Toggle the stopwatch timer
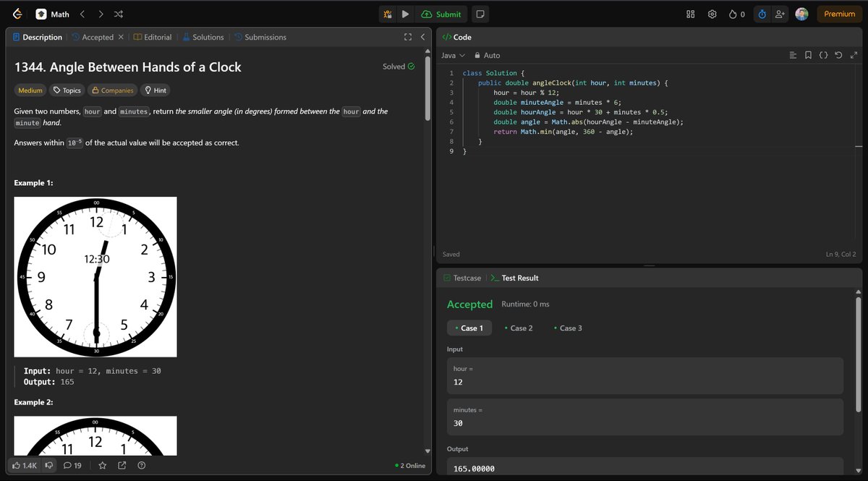Viewport: 868px width, 481px height. point(762,14)
